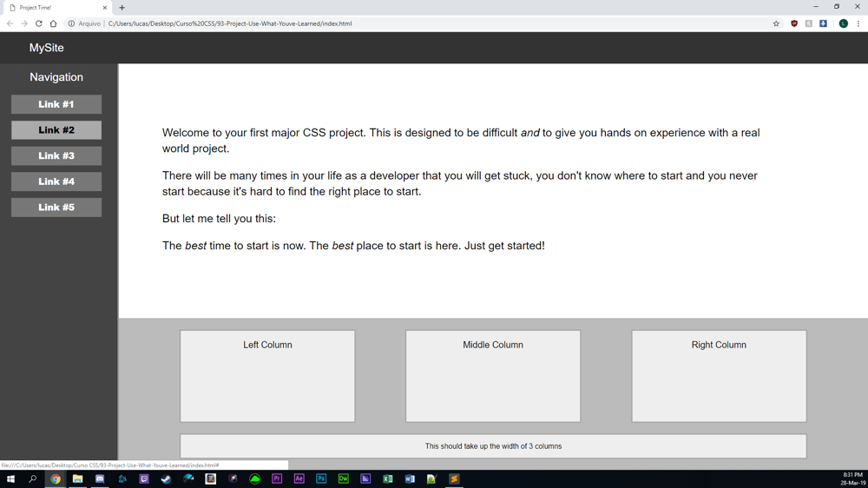Click the browser home icon
This screenshot has width=868, height=488.
click(53, 23)
